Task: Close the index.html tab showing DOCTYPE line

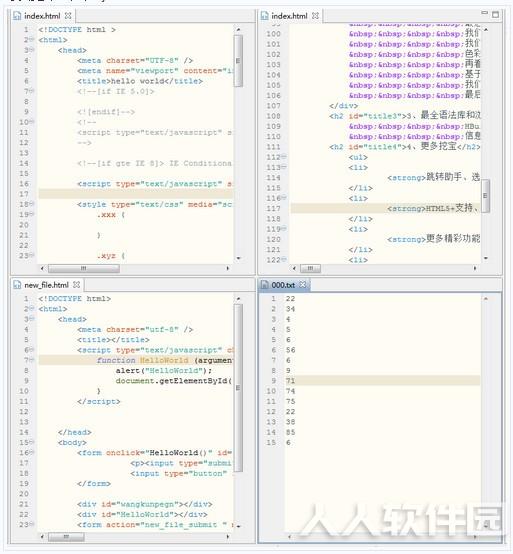Action: point(68,16)
